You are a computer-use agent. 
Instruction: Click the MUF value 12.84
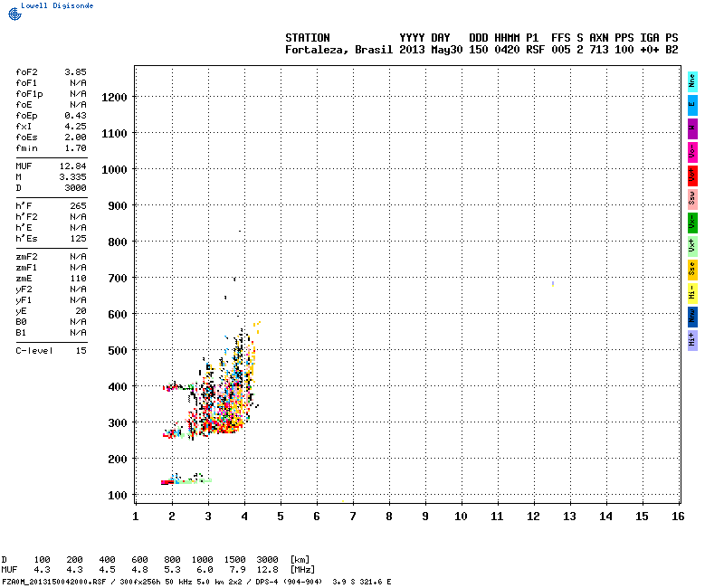pos(73,166)
